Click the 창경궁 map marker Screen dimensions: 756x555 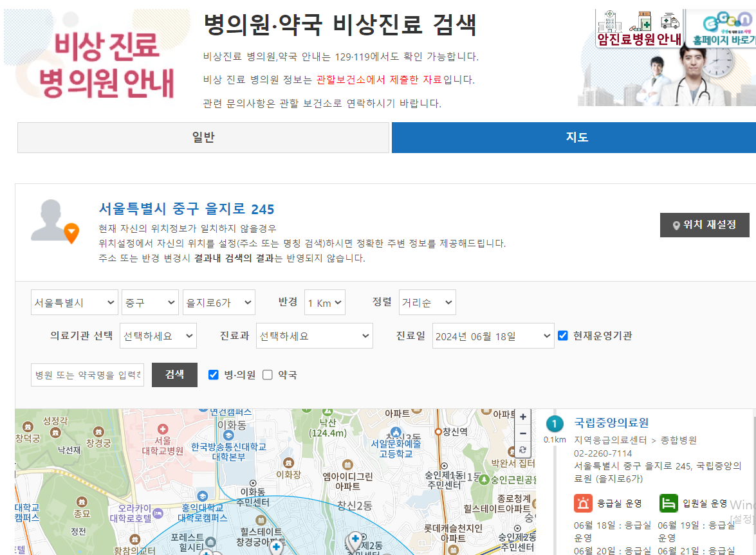point(99,432)
